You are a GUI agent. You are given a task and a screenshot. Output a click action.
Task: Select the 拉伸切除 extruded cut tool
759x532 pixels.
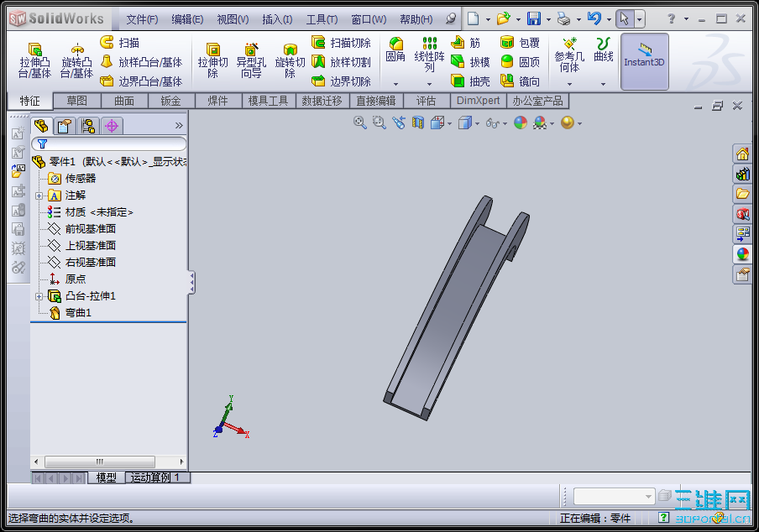[x=212, y=61]
